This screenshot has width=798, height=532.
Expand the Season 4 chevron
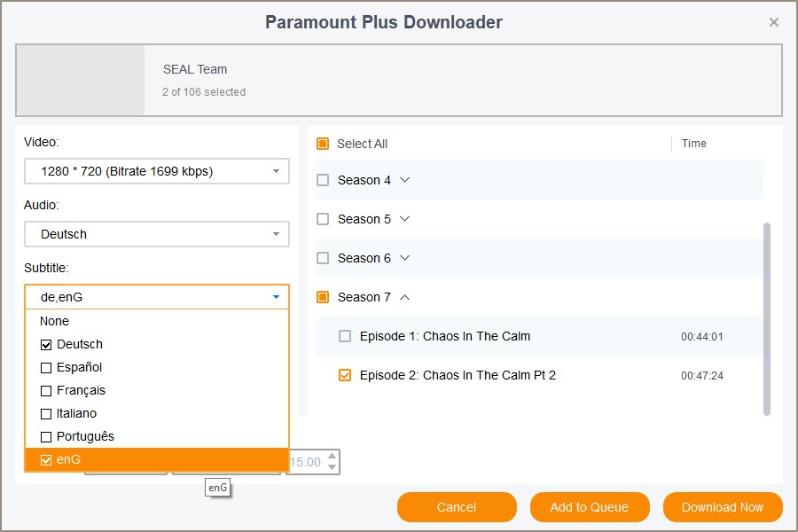point(405,180)
